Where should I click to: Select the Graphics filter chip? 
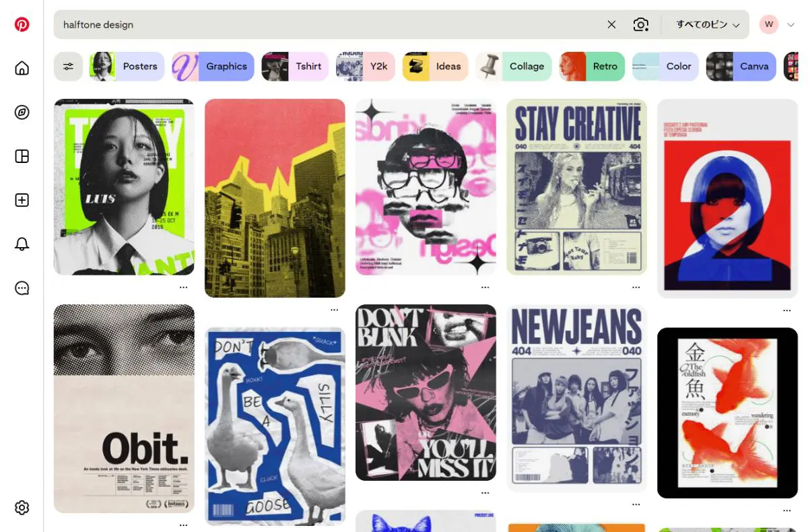[213, 67]
